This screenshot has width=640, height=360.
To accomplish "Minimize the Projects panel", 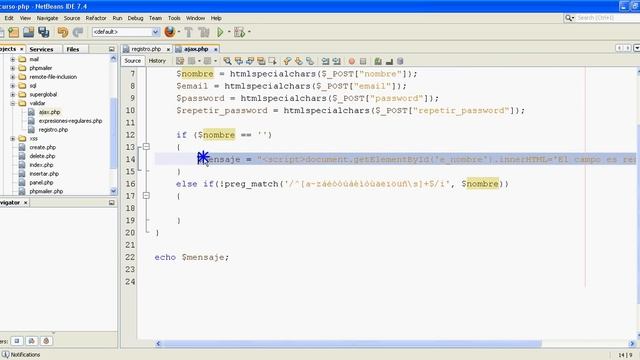I will coord(111,49).
